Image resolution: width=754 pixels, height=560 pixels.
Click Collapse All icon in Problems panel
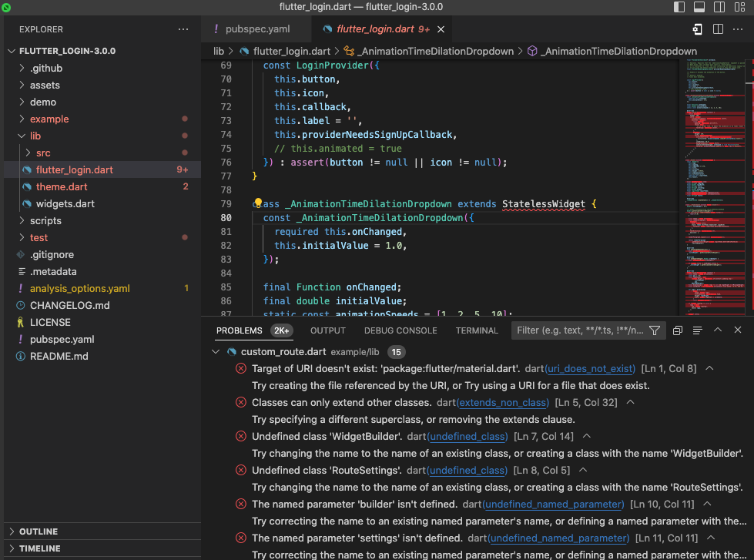pos(677,330)
